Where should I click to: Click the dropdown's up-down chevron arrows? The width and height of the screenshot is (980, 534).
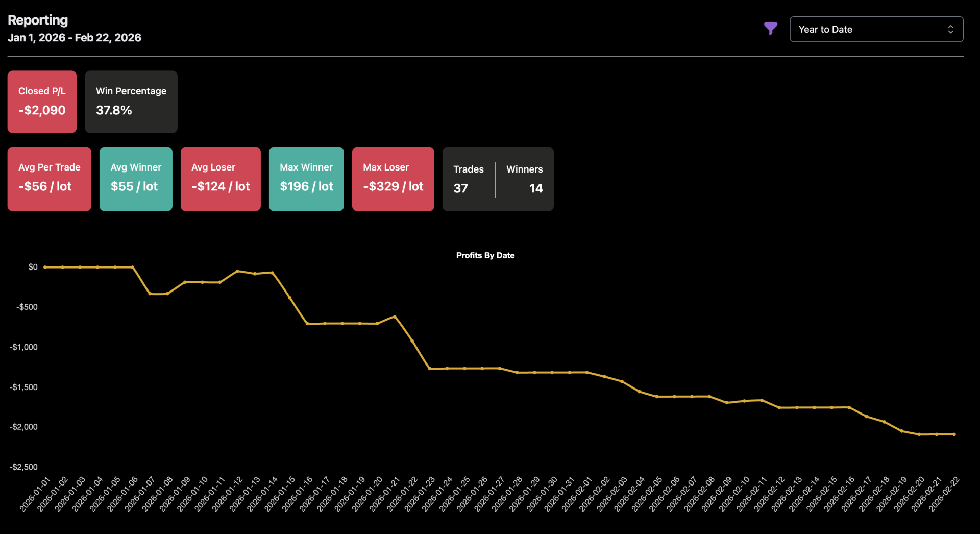pos(950,29)
